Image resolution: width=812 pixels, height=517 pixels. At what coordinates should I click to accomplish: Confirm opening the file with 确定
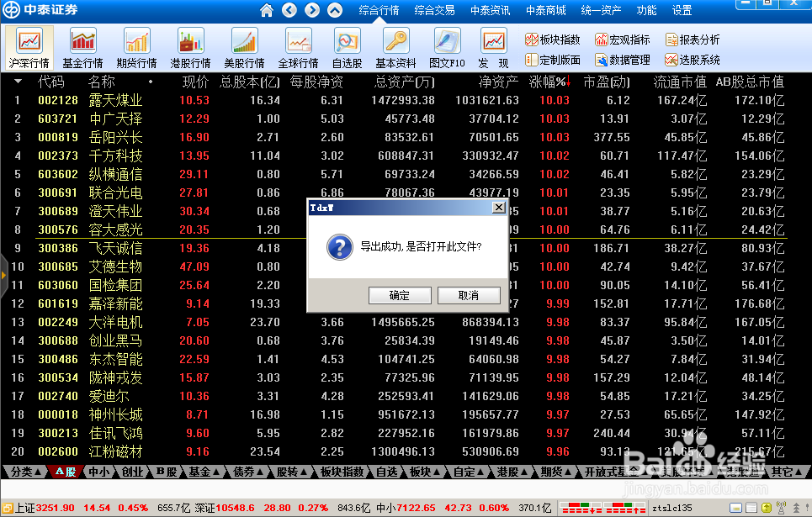[400, 296]
